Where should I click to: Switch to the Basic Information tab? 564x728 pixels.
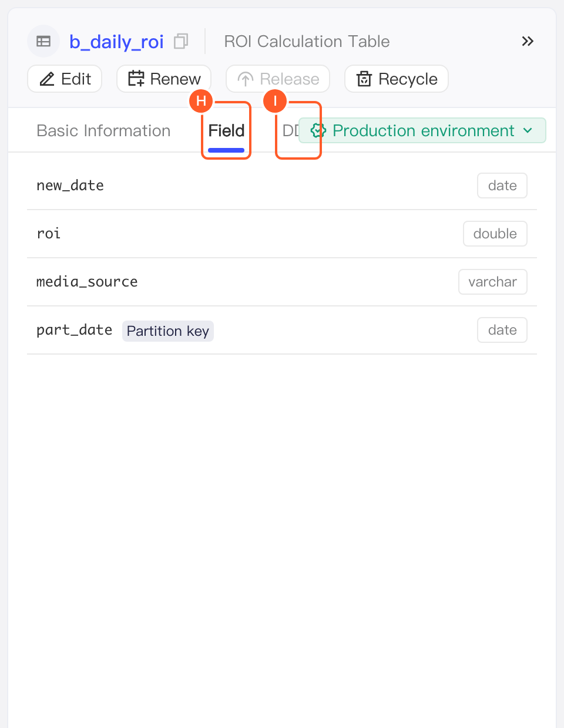[x=103, y=130]
